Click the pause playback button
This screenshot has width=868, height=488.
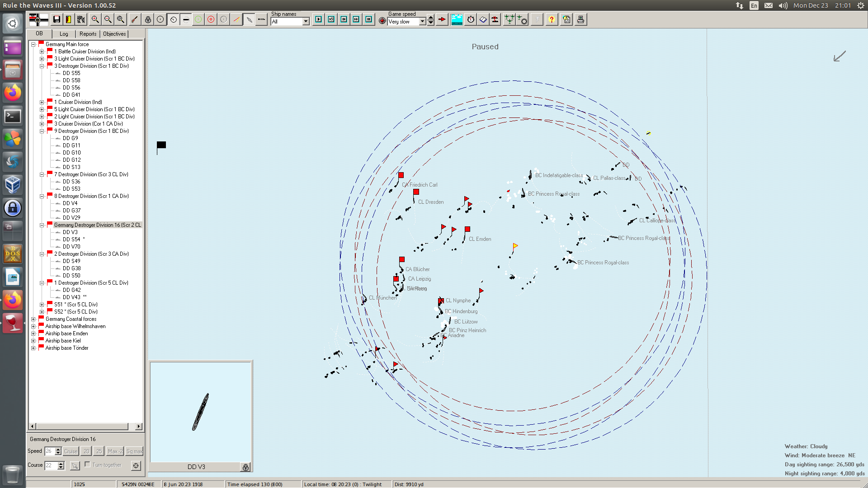click(369, 19)
